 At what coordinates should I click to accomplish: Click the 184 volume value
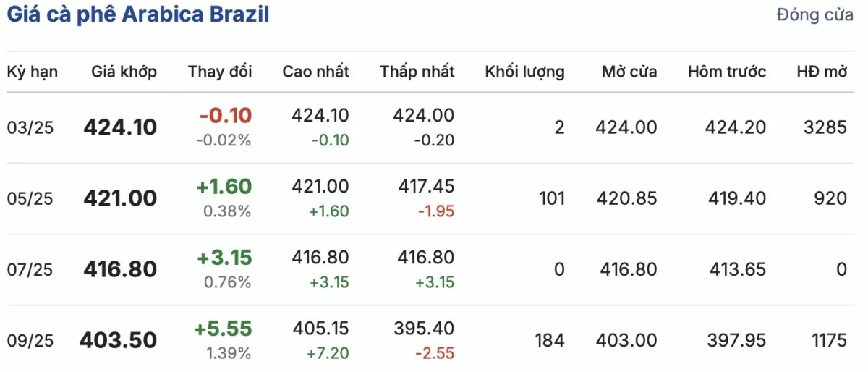click(x=551, y=340)
